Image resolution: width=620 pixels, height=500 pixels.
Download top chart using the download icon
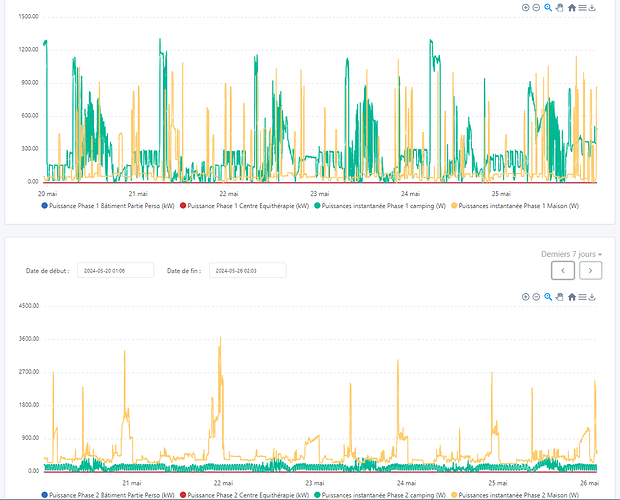593,8
